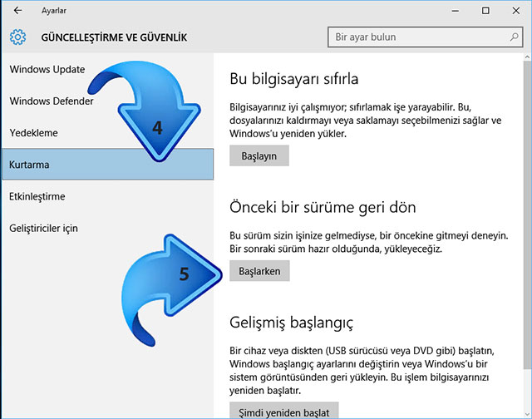Close the Ayarlar window
532x419 pixels.
tap(515, 11)
